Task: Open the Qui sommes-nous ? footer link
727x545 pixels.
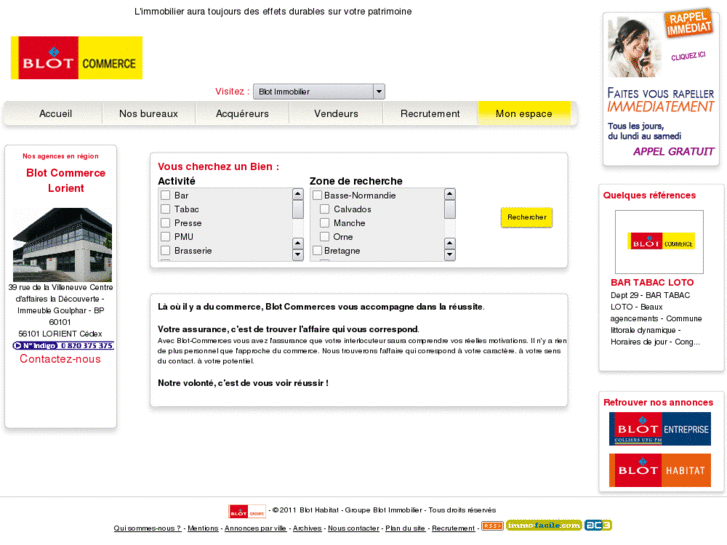Action: (147, 528)
